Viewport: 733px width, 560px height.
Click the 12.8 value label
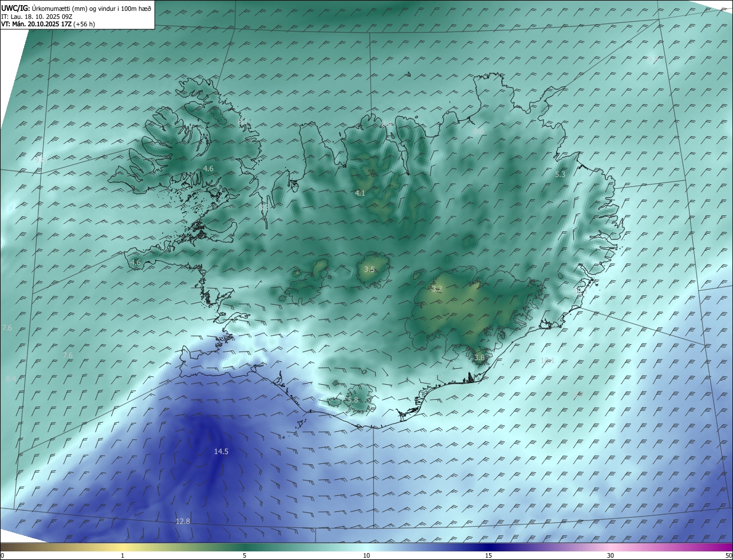(x=183, y=521)
